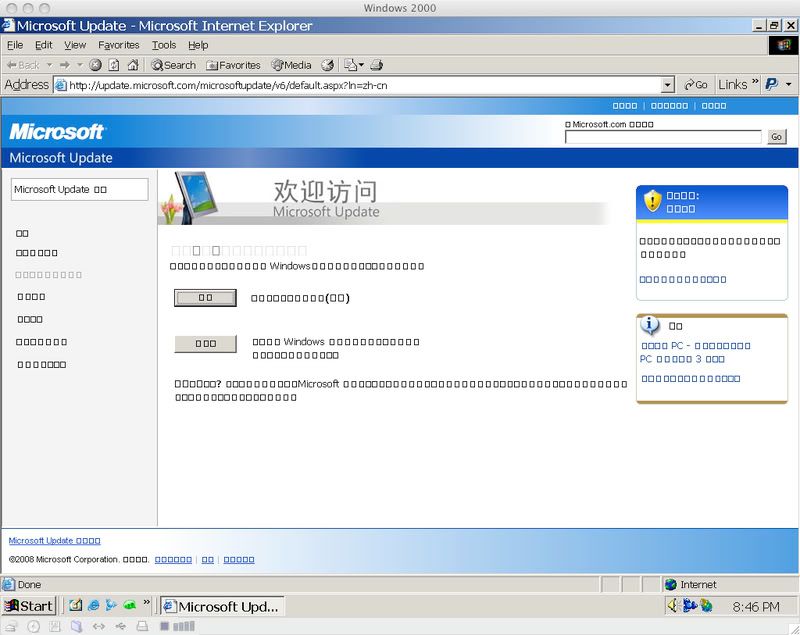Click the IE page icon in the title bar
This screenshot has height=635, width=800.
8,26
